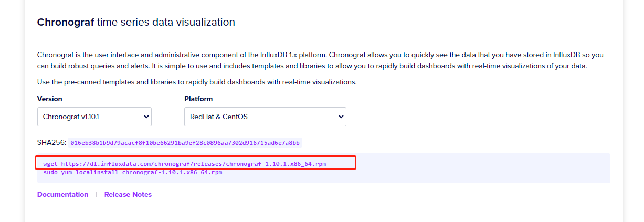Click the 'SHA256:' label
The height and width of the screenshot is (222, 644).
pyautogui.click(x=51, y=143)
